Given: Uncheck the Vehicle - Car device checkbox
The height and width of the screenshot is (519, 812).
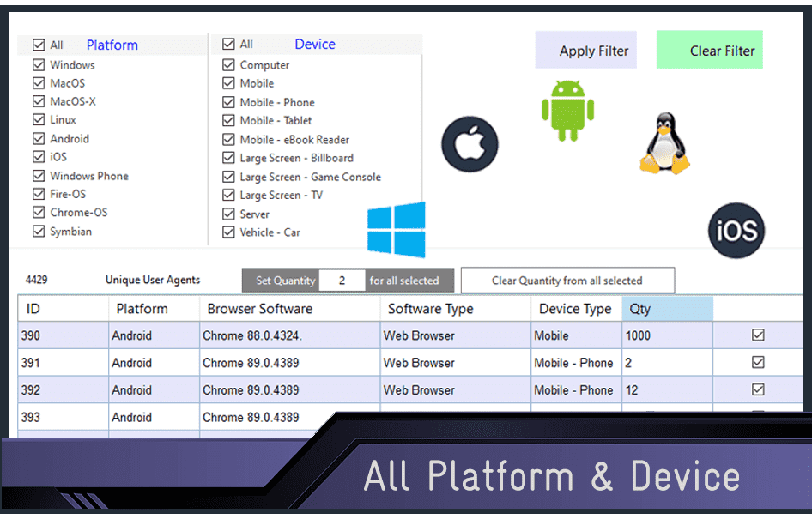Looking at the screenshot, I should pyautogui.click(x=228, y=232).
